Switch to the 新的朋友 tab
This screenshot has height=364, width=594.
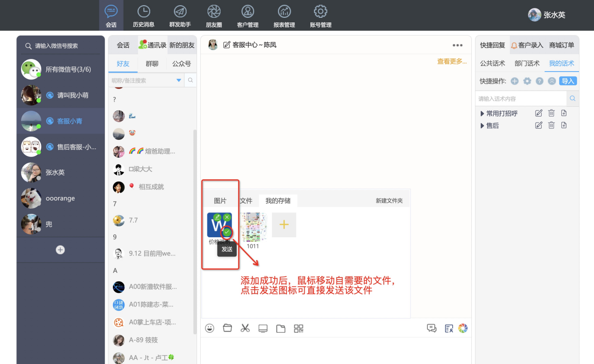(182, 45)
